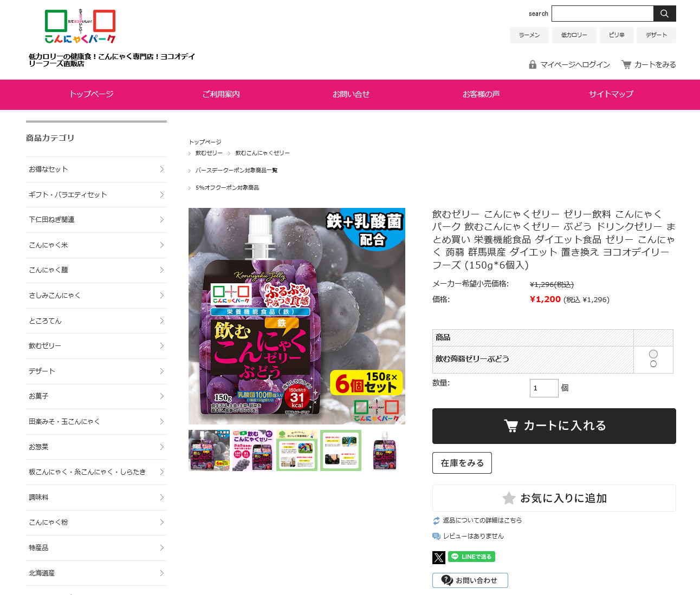Select the first 6個セット thumbnail
This screenshot has width=700, height=595.
[x=209, y=450]
